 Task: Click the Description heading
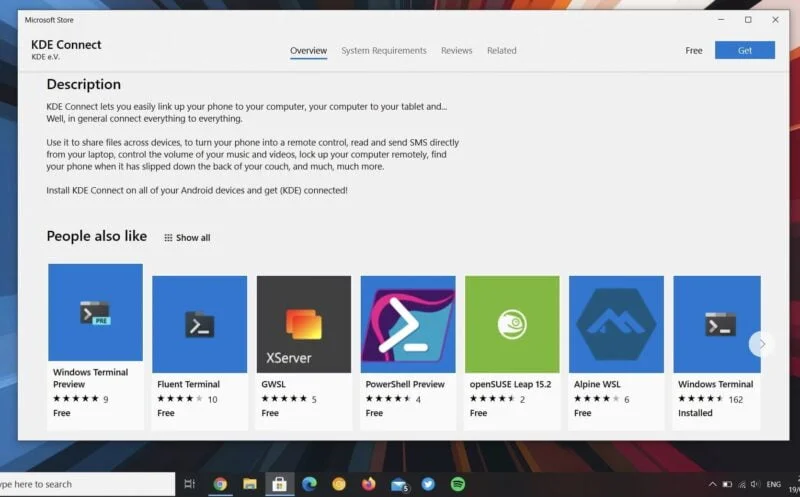[84, 84]
